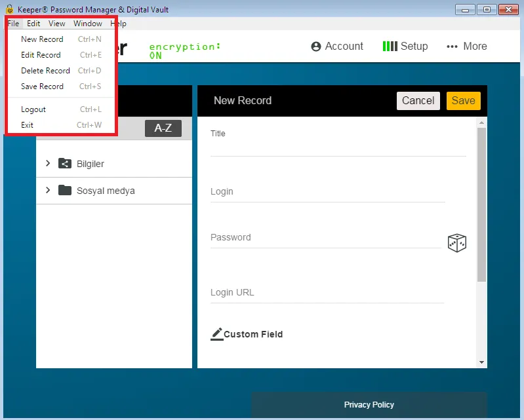The width and height of the screenshot is (524, 420).
Task: Minimize the Keeper window
Action: tap(465, 10)
